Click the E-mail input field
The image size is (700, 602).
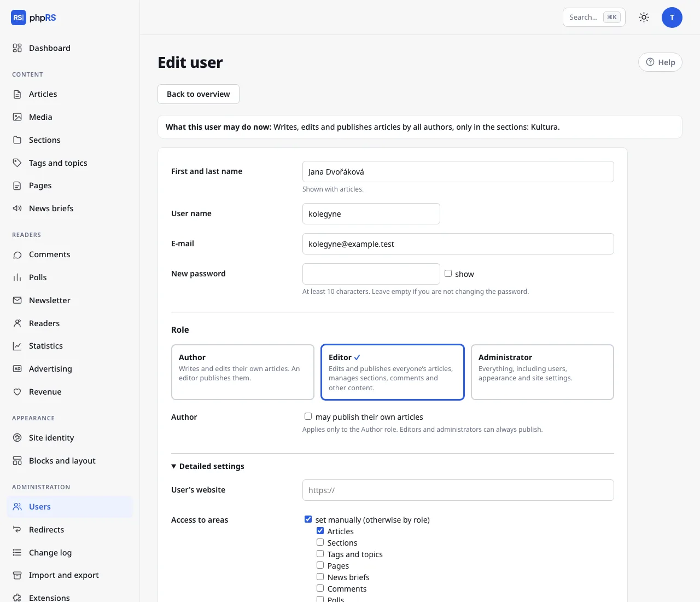458,244
